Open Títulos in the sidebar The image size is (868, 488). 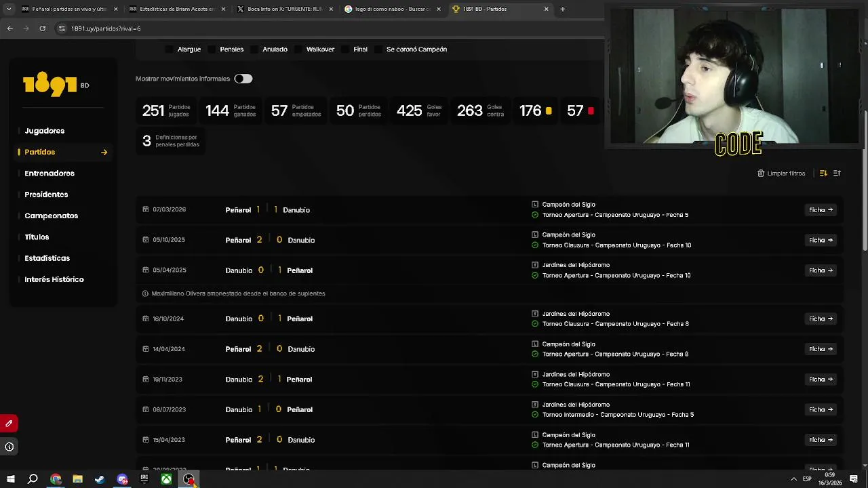point(37,237)
